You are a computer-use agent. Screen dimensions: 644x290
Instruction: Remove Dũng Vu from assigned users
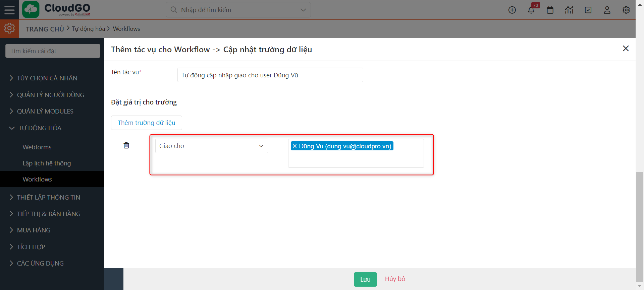pos(294,146)
